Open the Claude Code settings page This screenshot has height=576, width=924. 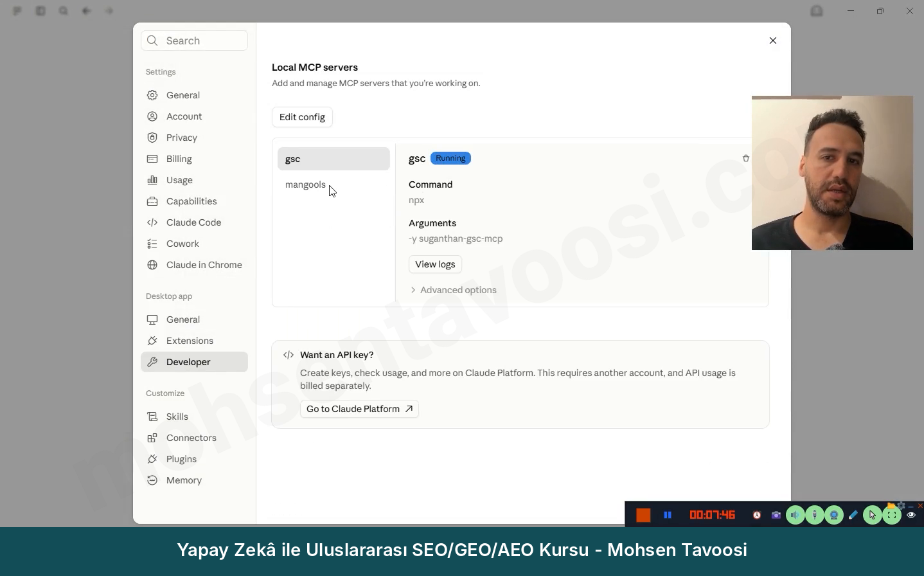(194, 222)
